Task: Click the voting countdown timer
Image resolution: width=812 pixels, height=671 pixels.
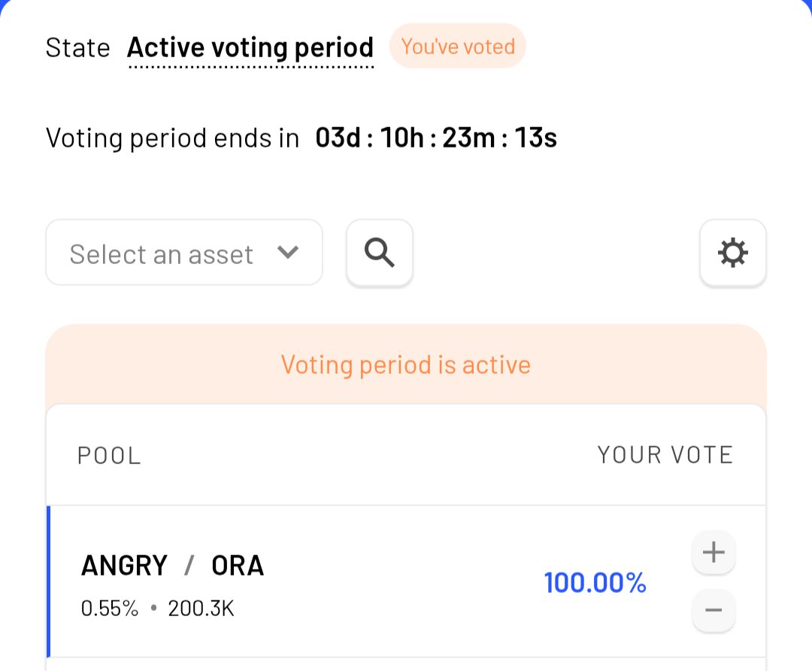Action: click(436, 138)
